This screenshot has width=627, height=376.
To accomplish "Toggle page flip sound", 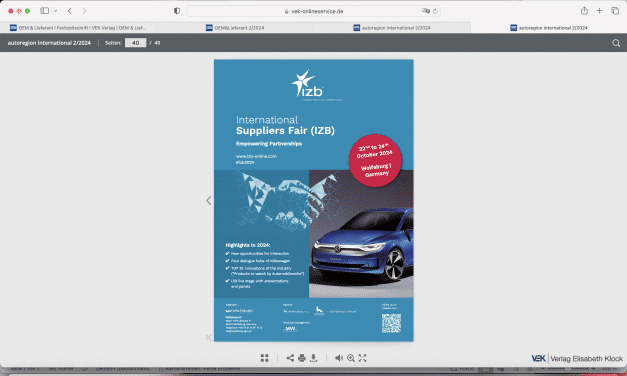I will (x=339, y=358).
